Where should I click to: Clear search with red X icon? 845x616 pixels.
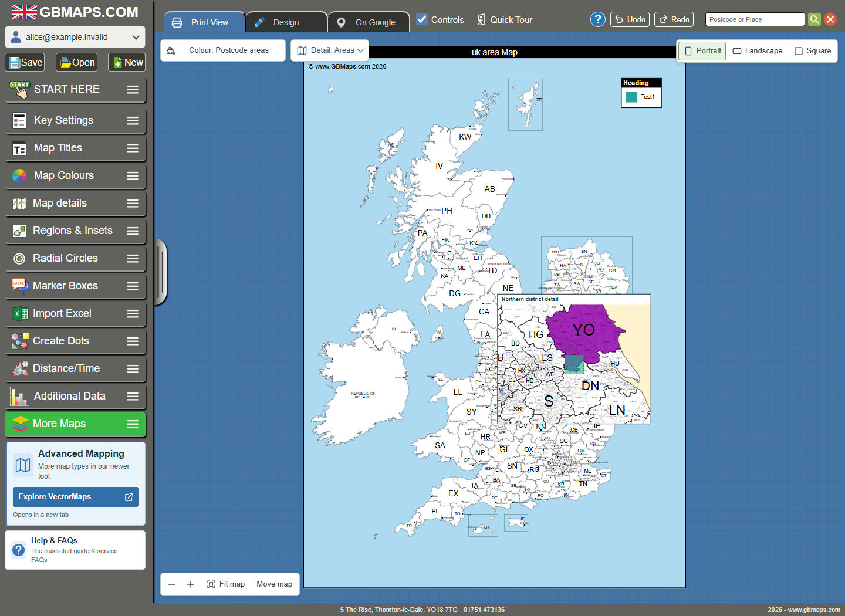[830, 19]
